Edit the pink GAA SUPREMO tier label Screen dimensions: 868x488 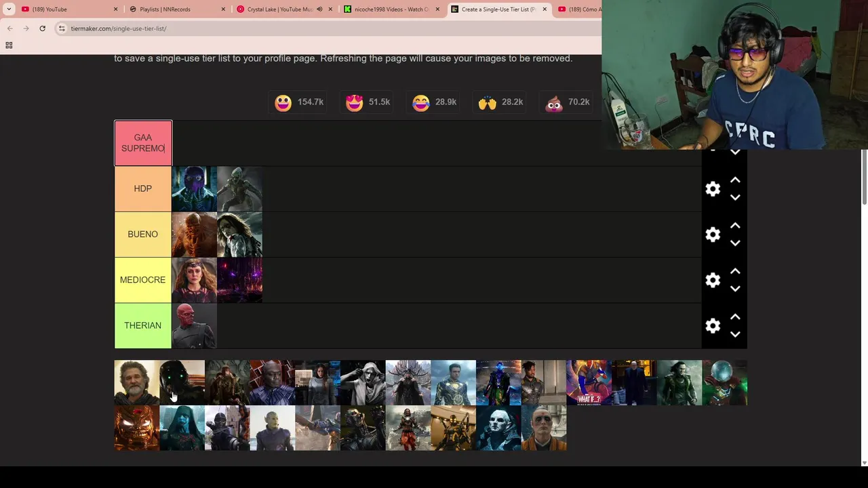143,143
